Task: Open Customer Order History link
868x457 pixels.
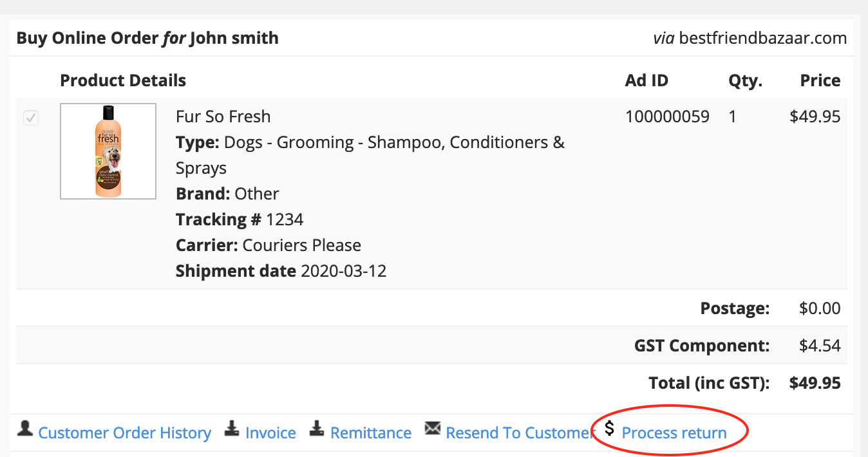Action: click(124, 433)
